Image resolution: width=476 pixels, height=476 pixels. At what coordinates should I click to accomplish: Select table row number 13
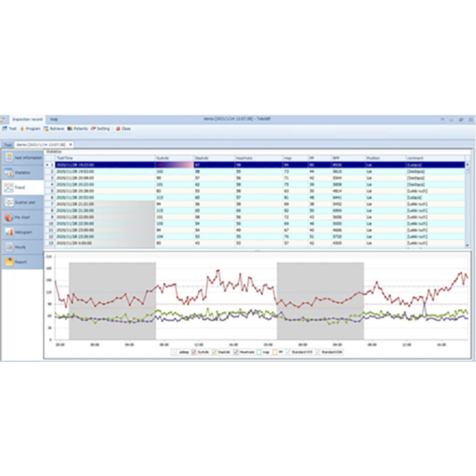tap(255, 243)
